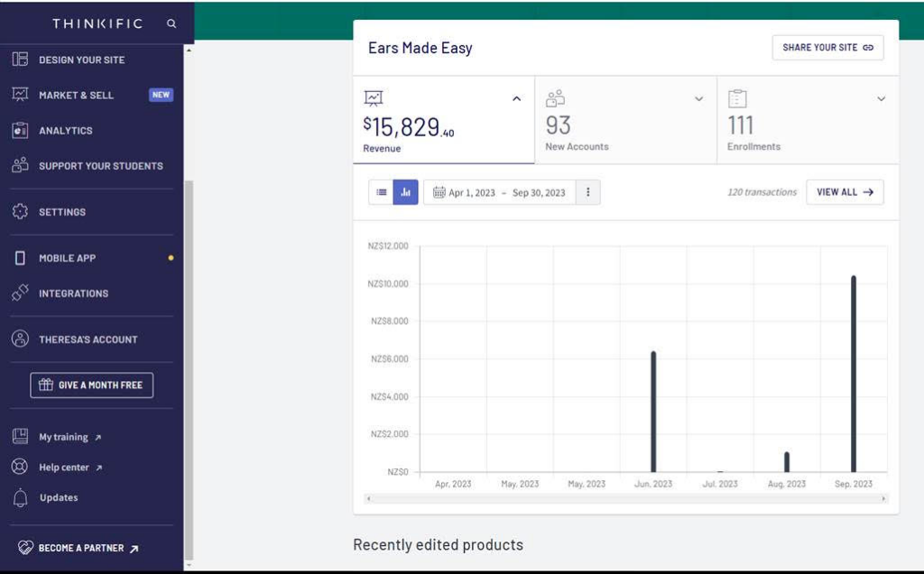The width and height of the screenshot is (924, 574).
Task: Open the three-dot date options menu
Action: pyautogui.click(x=587, y=192)
